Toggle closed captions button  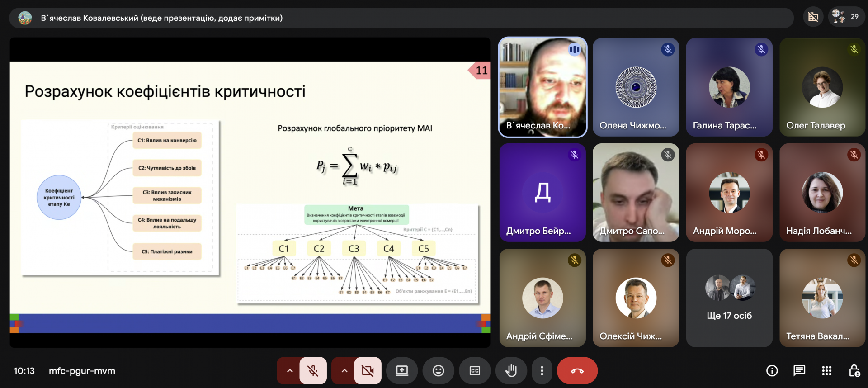[475, 371]
